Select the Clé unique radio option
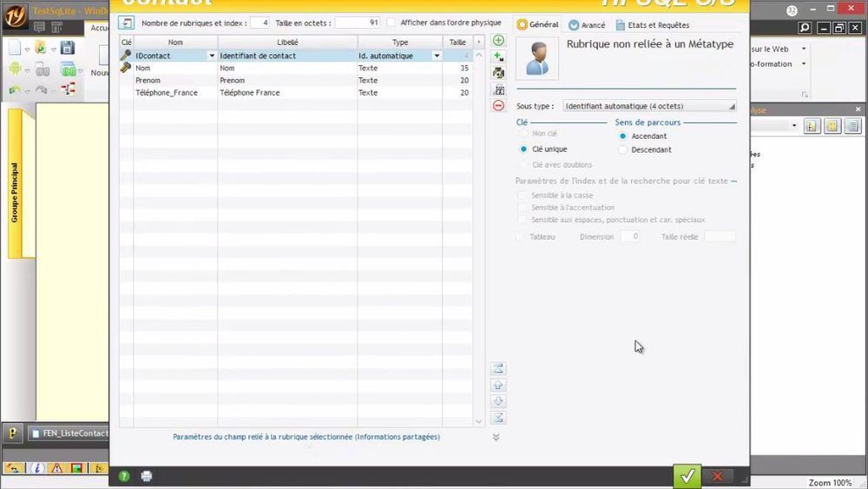Viewport: 868px width, 489px height. [x=523, y=149]
